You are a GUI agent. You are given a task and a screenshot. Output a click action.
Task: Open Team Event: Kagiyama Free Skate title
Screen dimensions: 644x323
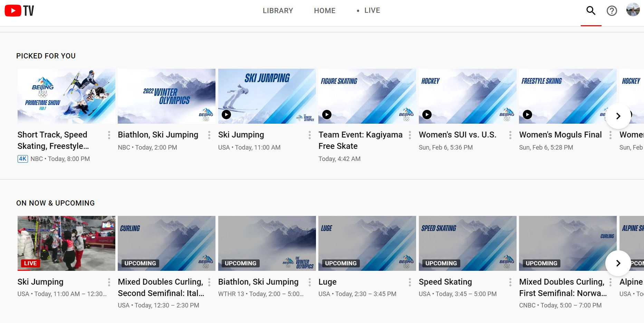361,140
